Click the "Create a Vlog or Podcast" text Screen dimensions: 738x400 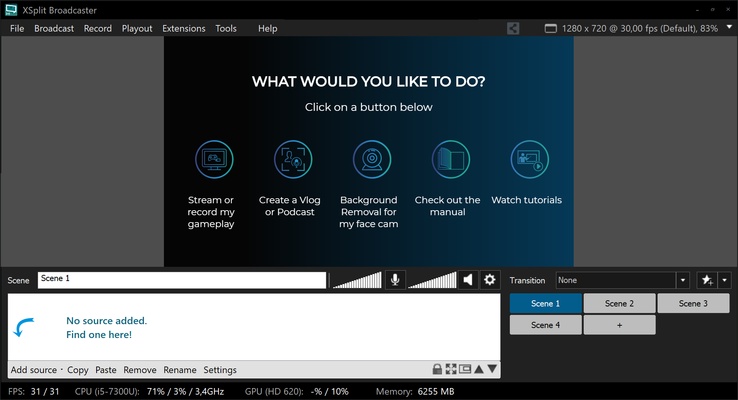(x=289, y=206)
